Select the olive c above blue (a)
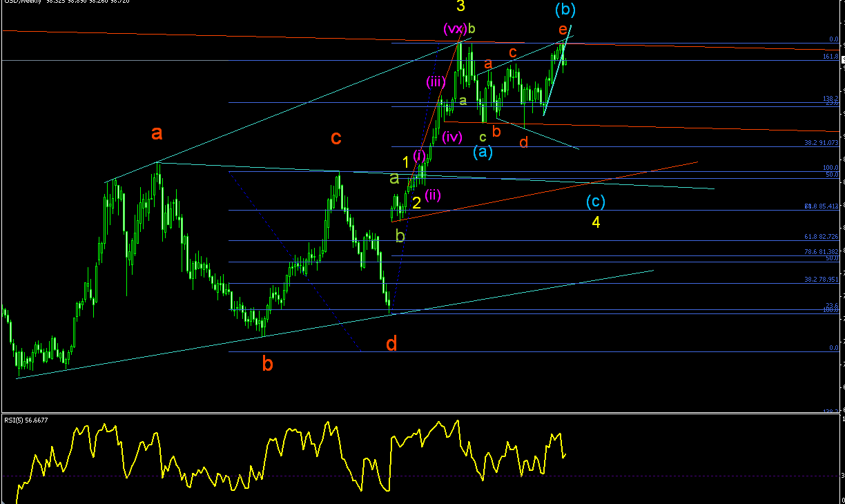 tap(483, 137)
